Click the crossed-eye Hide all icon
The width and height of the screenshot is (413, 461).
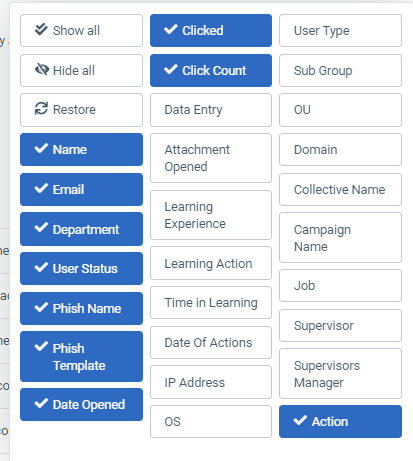tap(42, 70)
